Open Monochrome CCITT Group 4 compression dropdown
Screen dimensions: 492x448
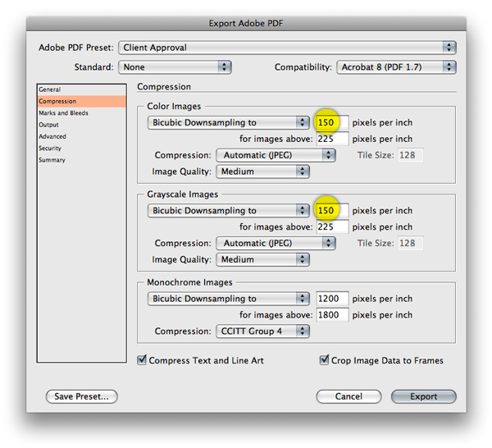[262, 331]
